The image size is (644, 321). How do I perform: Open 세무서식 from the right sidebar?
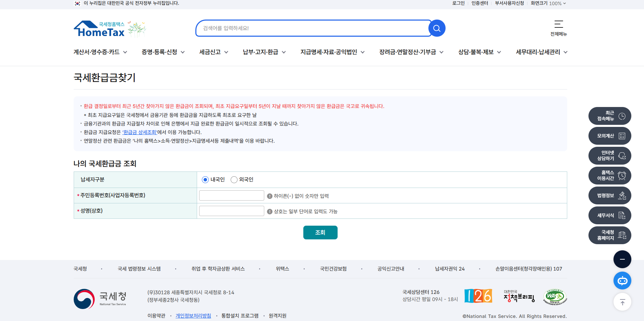(x=609, y=215)
